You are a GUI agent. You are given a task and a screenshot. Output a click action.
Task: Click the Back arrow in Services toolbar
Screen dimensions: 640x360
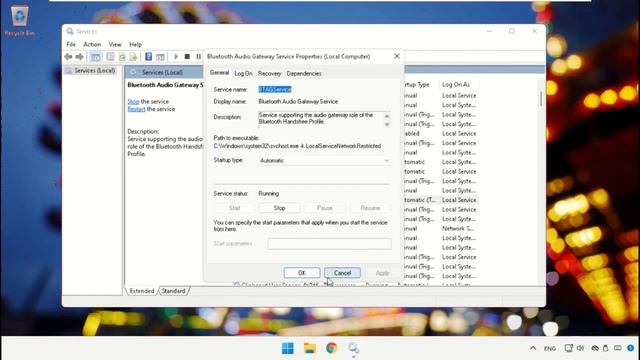coord(68,57)
